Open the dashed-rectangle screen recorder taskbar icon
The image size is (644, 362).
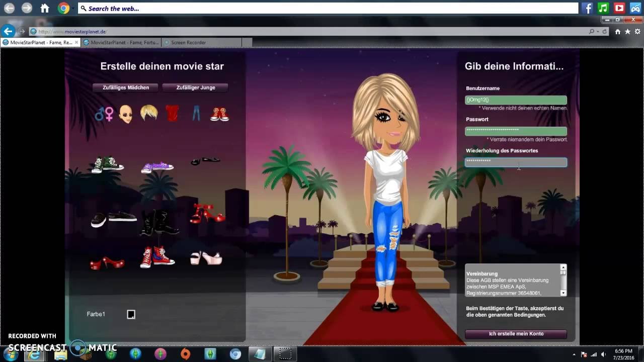click(285, 354)
